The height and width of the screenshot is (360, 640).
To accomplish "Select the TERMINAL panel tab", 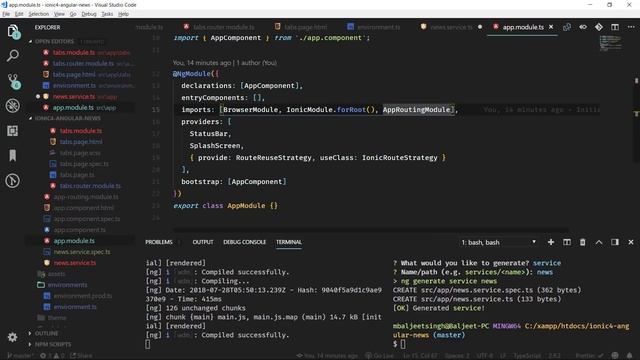I will pos(289,242).
